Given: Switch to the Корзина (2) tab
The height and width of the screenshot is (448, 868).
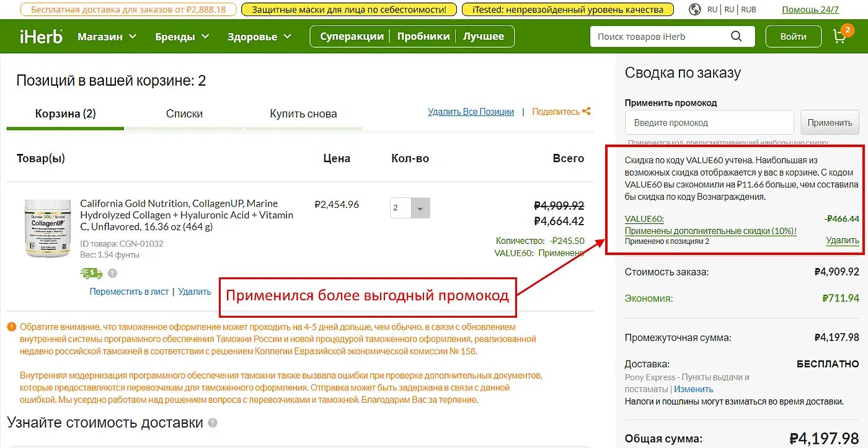Looking at the screenshot, I should coord(65,114).
